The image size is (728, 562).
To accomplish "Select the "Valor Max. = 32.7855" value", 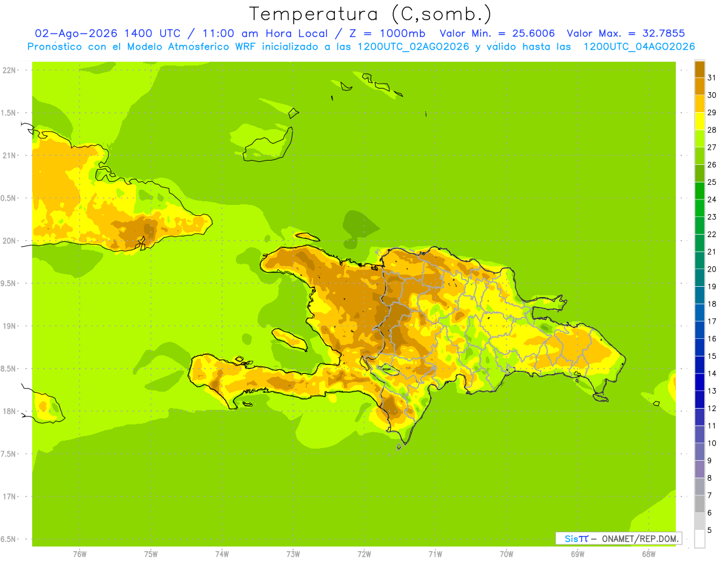I will pos(625,33).
